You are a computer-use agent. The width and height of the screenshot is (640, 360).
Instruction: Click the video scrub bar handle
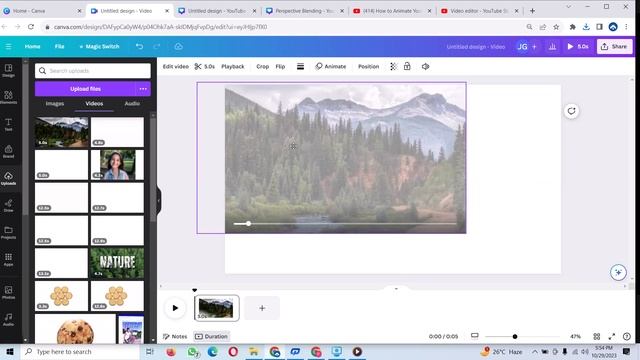(x=248, y=224)
